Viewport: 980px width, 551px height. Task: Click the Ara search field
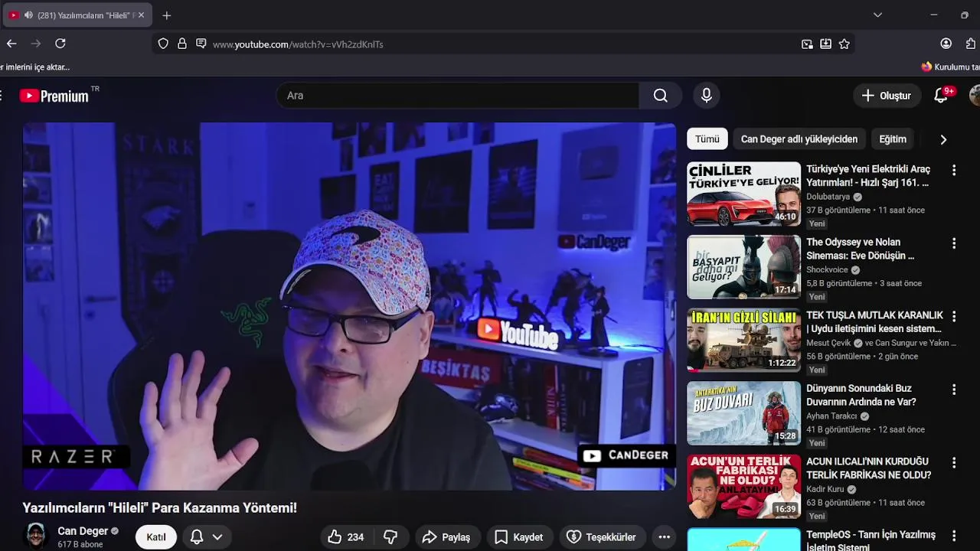click(x=458, y=96)
